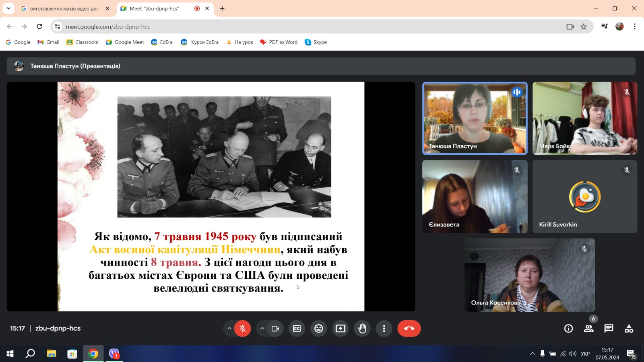The image size is (644, 362).
Task: Click the red leave call button
Action: [409, 329]
